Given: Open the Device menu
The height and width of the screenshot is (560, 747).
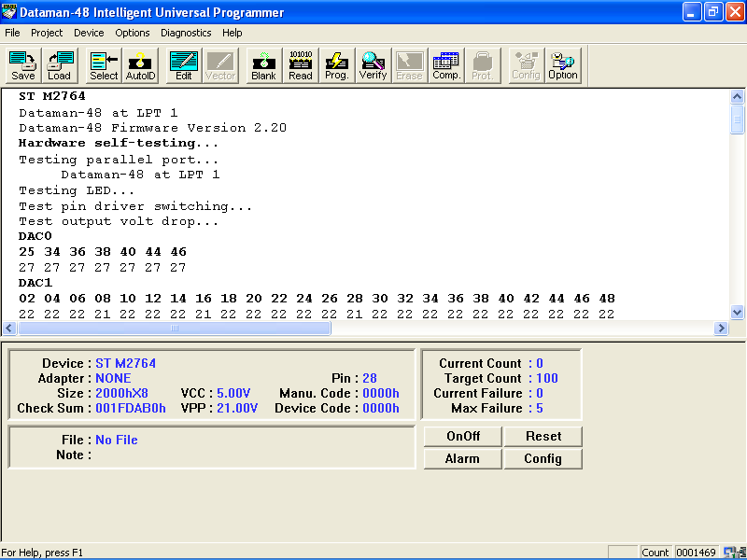Looking at the screenshot, I should tap(89, 33).
